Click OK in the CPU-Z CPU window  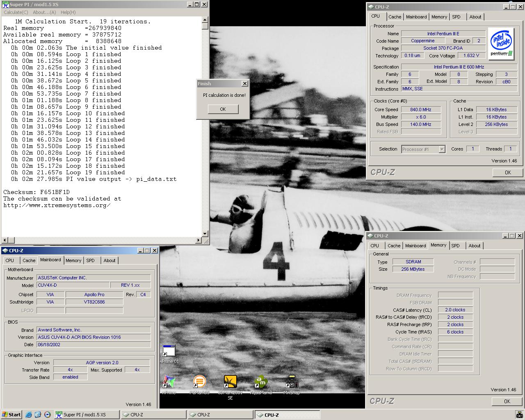[508, 172]
